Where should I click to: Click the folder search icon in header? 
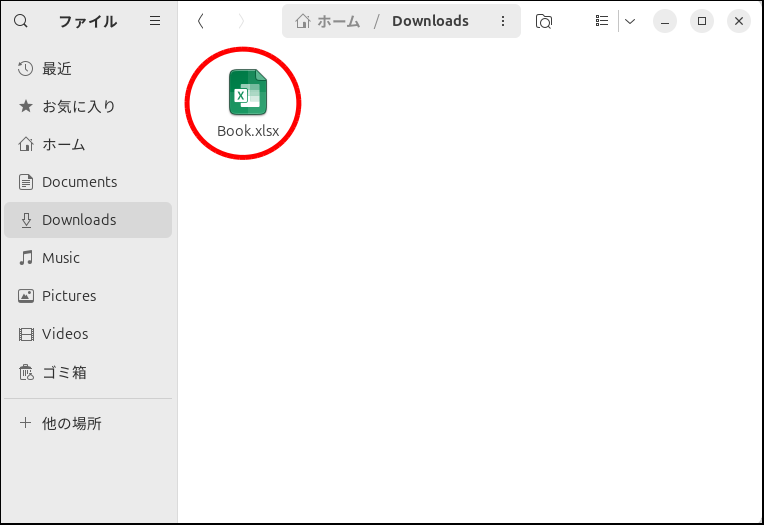[544, 21]
